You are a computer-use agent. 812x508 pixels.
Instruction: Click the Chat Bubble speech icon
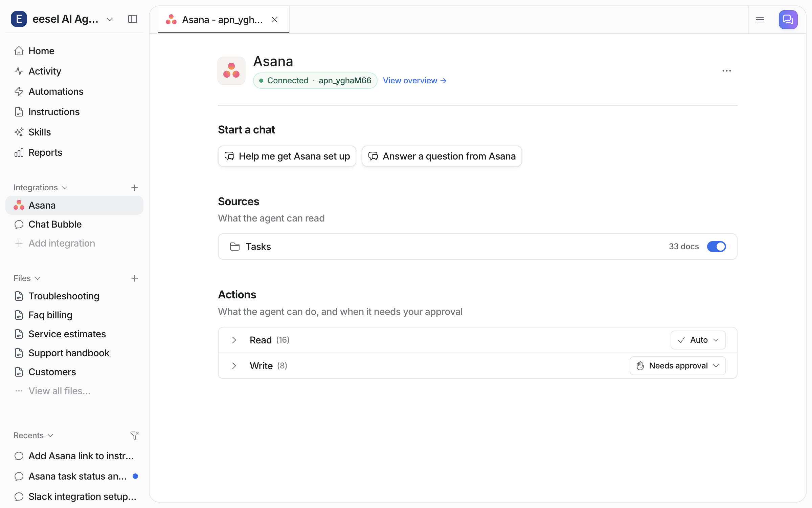click(19, 224)
